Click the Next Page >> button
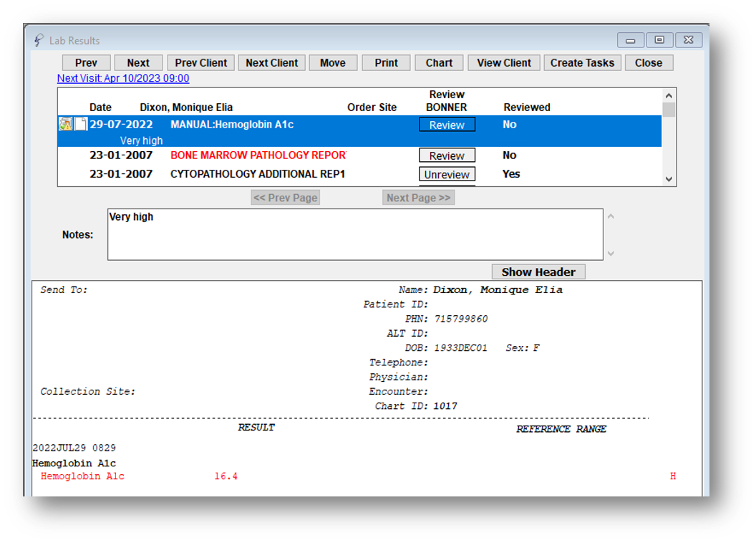Screen dimensions: 756x543 419,198
